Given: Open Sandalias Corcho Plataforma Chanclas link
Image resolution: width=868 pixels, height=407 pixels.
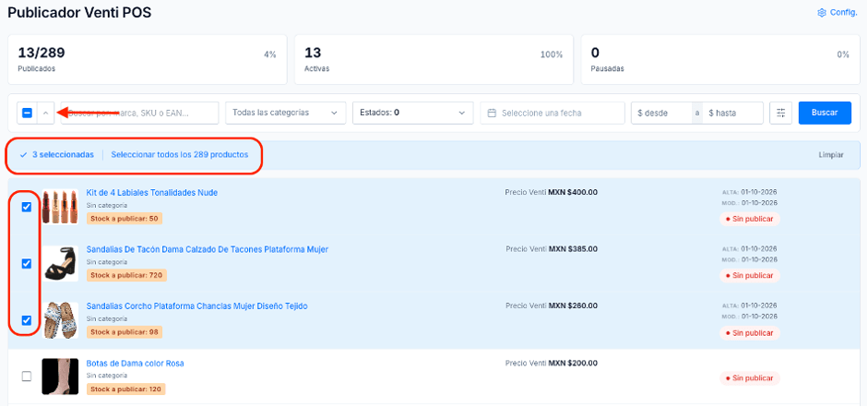Looking at the screenshot, I should (196, 306).
